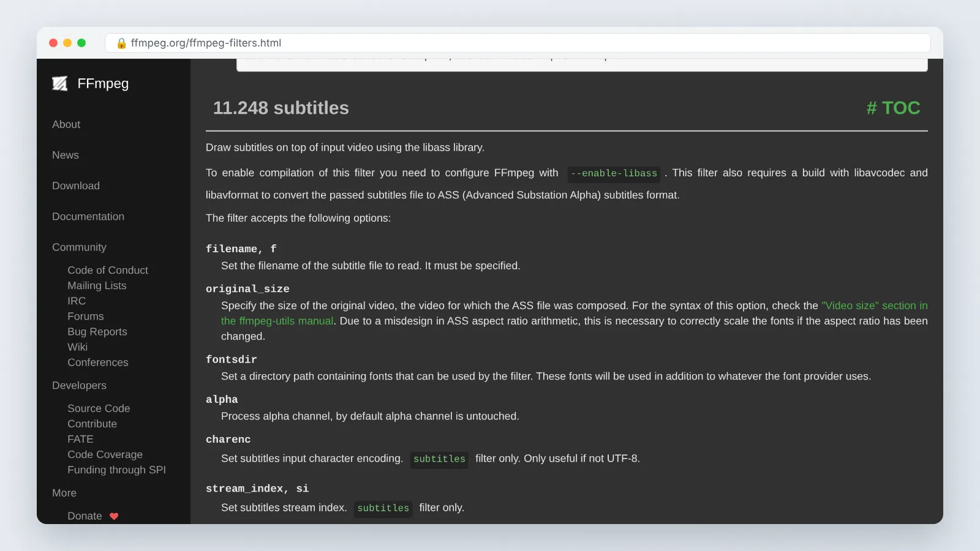Click the alpha option name
The height and width of the screenshot is (551, 980).
(x=222, y=399)
